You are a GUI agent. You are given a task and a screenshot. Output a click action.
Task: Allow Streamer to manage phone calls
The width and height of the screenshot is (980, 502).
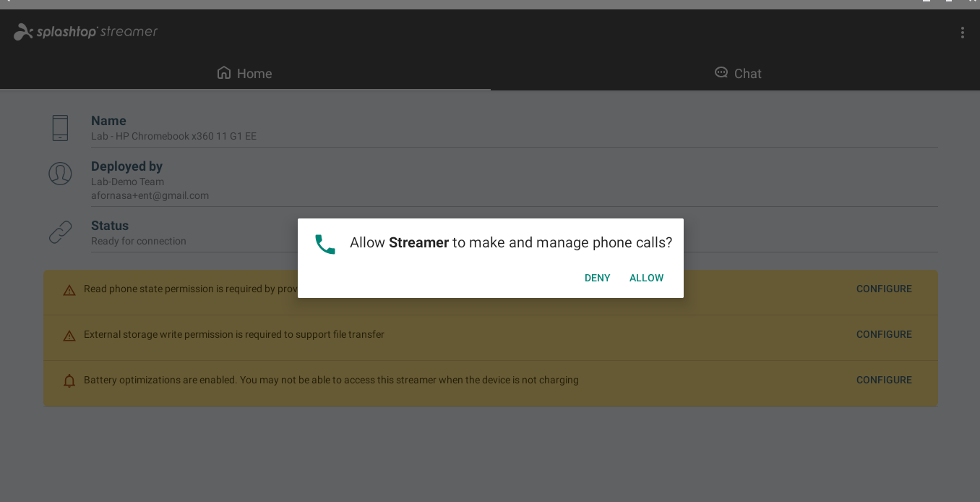point(646,278)
